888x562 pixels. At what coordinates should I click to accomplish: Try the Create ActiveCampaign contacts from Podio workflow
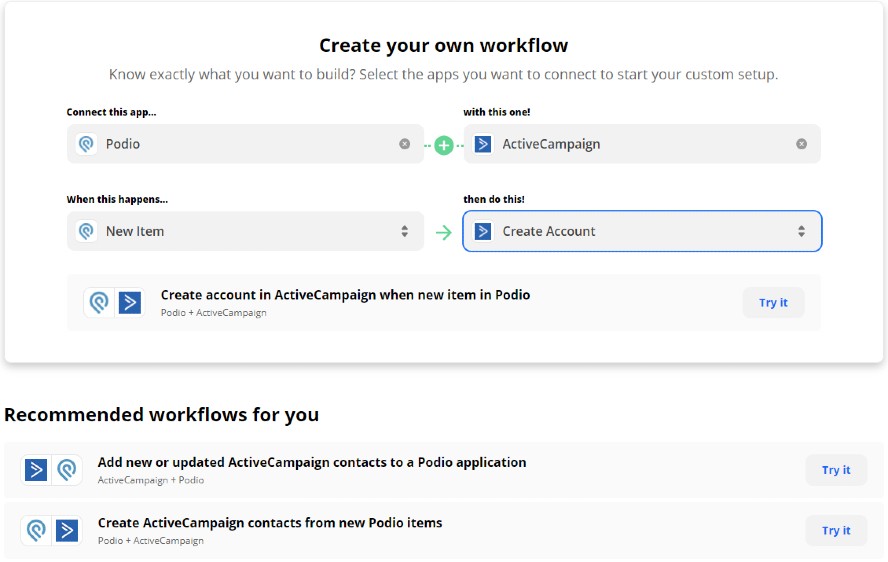[836, 531]
